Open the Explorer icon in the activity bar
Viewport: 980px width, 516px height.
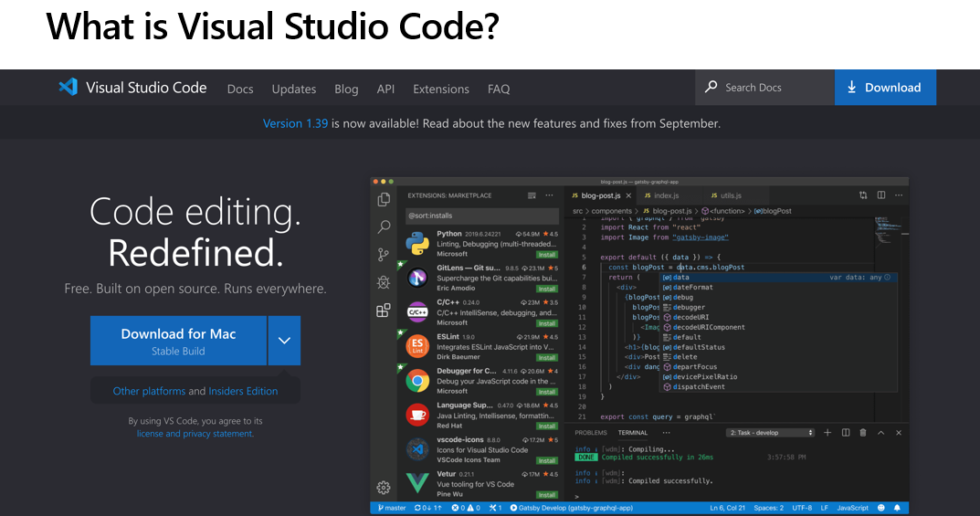click(384, 199)
